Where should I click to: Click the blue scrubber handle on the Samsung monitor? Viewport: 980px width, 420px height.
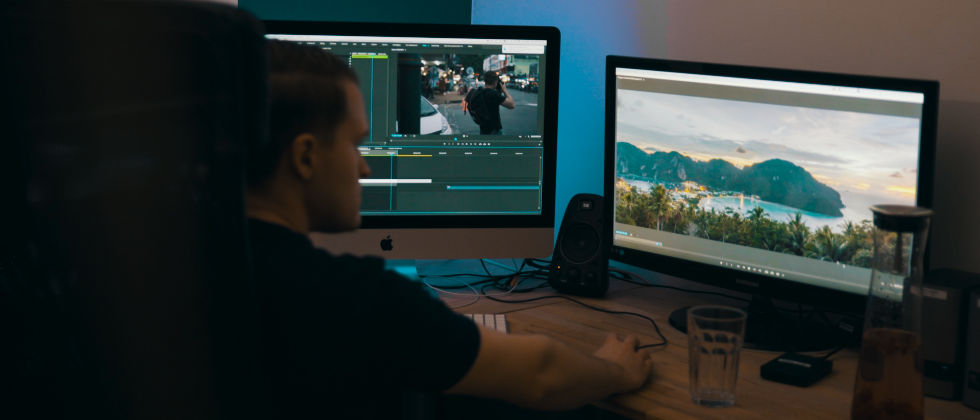658,244
